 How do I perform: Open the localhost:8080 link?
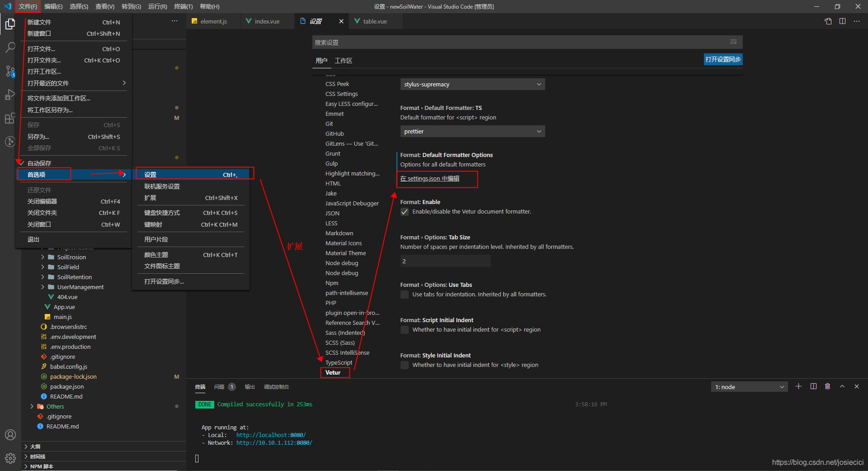[x=271, y=435]
